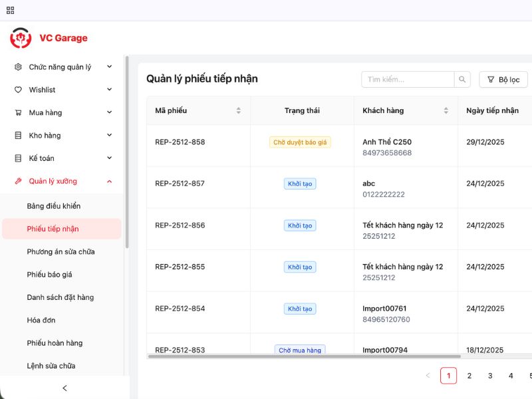Open the Bộ lọc filter button
Screen dimensions: 532x399
[x=503, y=80]
